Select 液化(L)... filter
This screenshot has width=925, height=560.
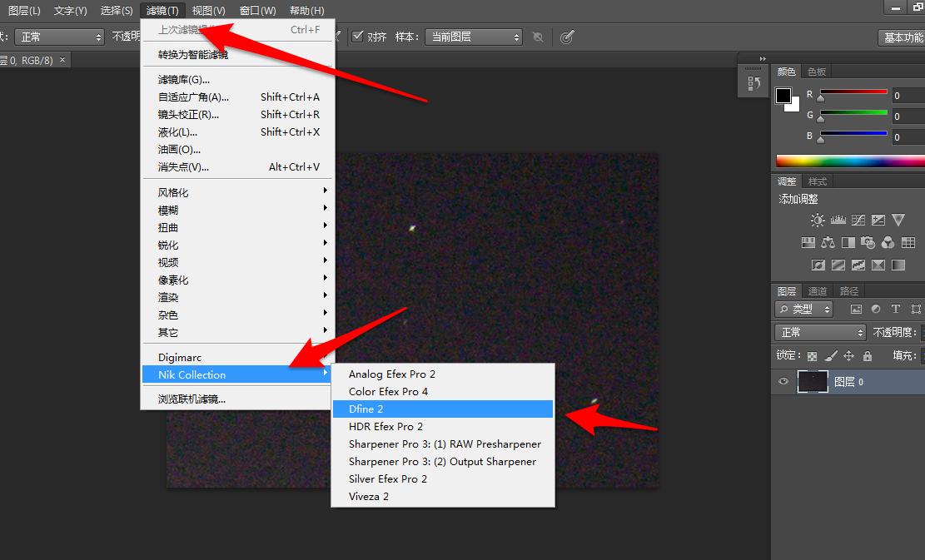(237, 132)
